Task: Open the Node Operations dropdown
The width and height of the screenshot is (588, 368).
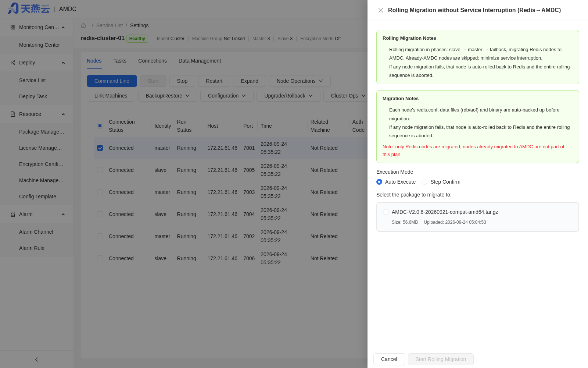Action: [x=300, y=81]
